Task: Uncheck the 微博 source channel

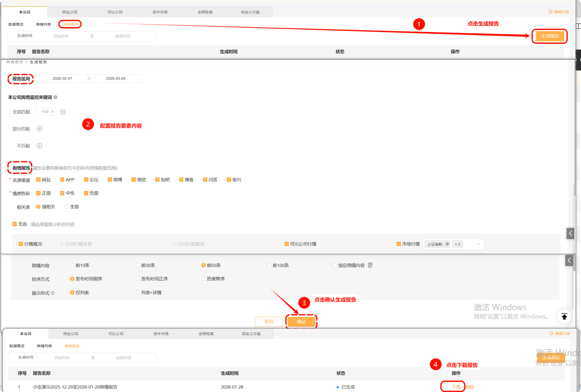Action: click(110, 180)
